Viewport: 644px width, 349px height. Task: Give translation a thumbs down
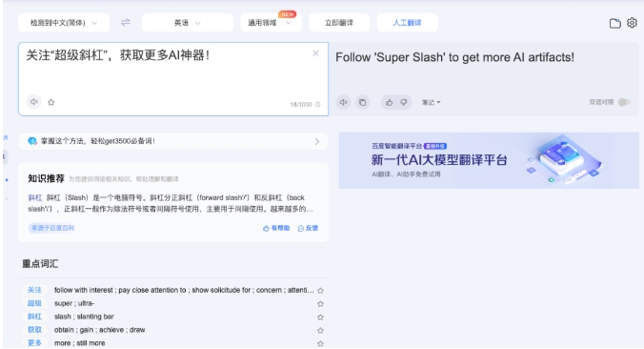(404, 102)
